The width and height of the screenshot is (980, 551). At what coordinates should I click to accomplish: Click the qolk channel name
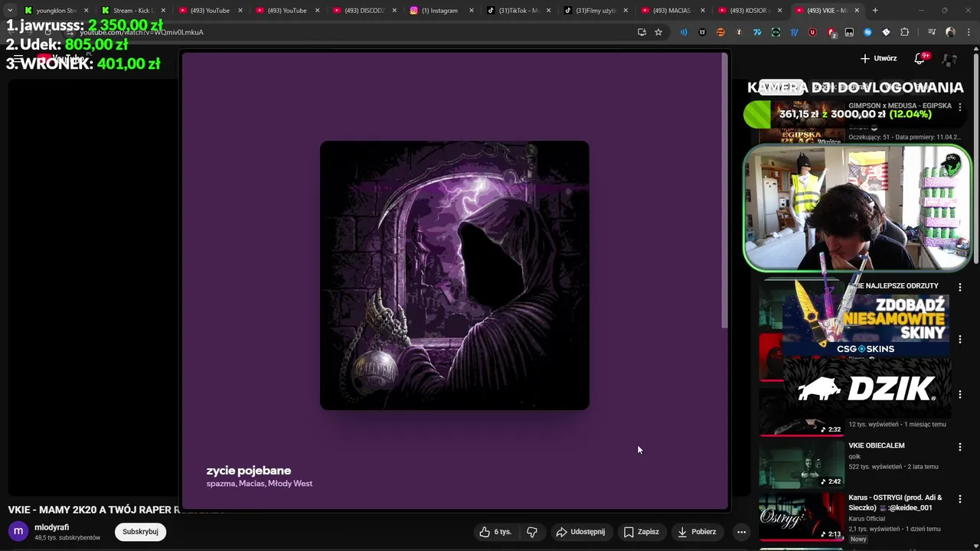point(855,457)
